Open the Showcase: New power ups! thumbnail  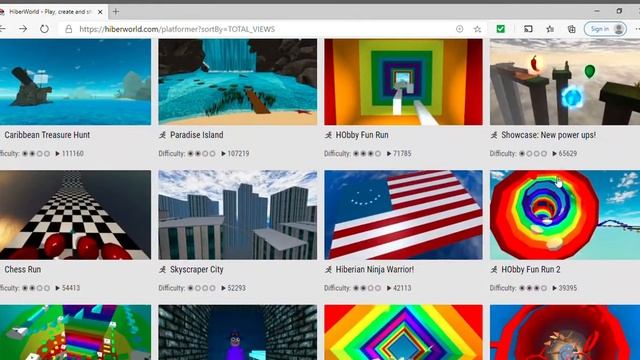coord(565,82)
